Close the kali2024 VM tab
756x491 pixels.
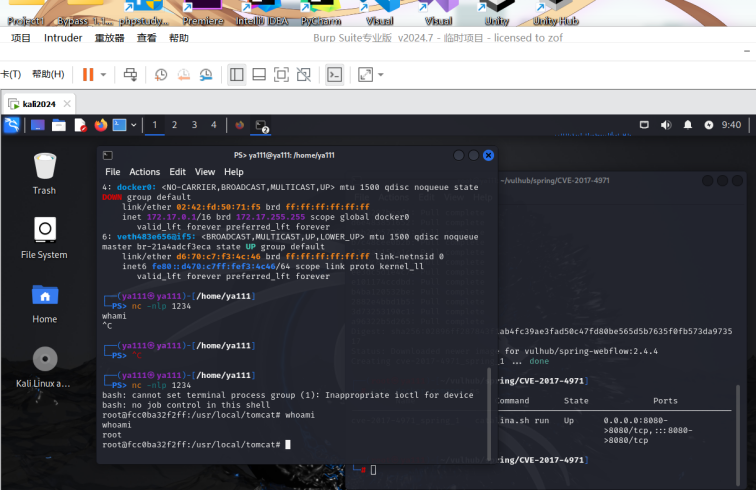69,103
